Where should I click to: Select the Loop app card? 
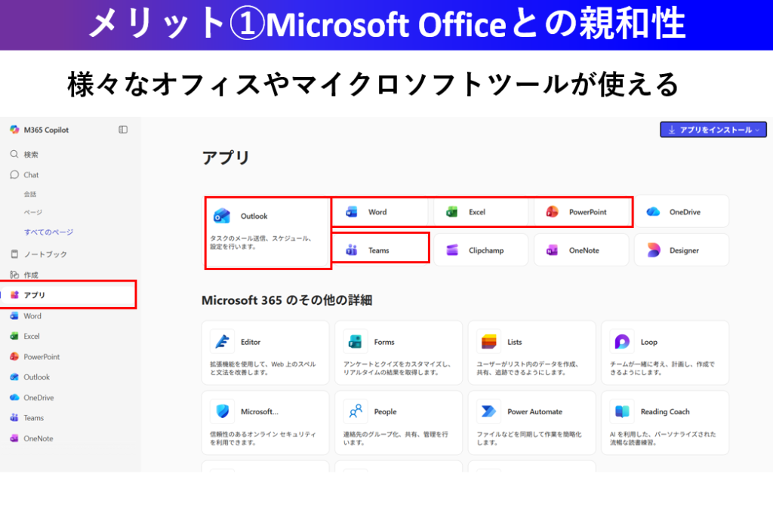[664, 342]
